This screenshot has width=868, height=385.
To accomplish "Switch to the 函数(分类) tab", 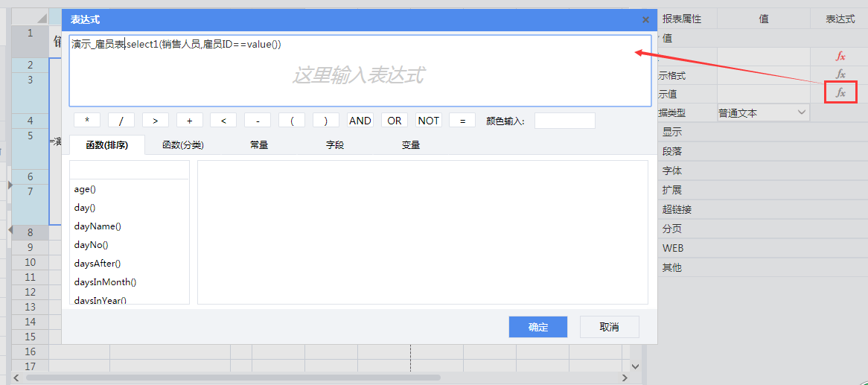I will coord(183,145).
